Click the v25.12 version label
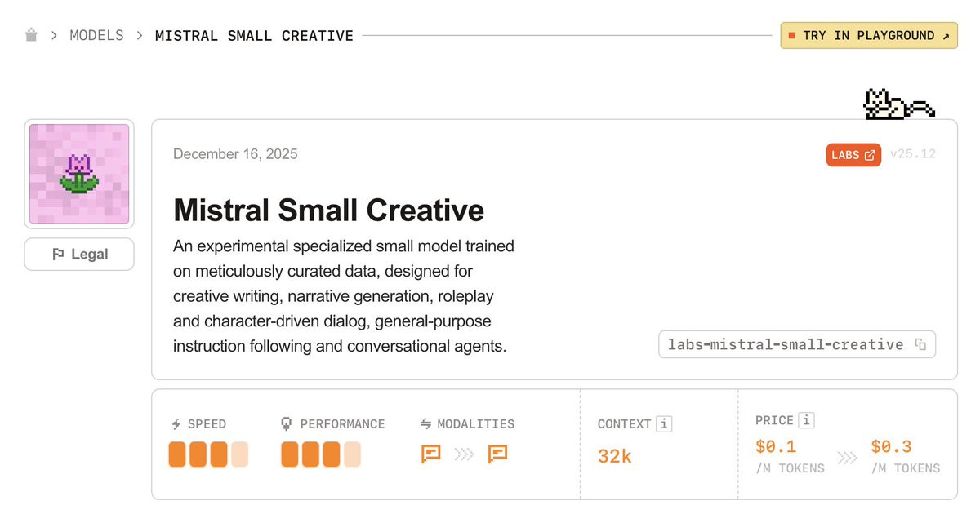 click(x=913, y=154)
